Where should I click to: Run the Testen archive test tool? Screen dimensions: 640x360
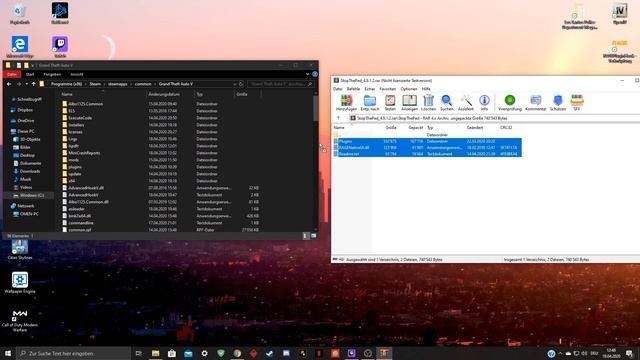[390, 102]
